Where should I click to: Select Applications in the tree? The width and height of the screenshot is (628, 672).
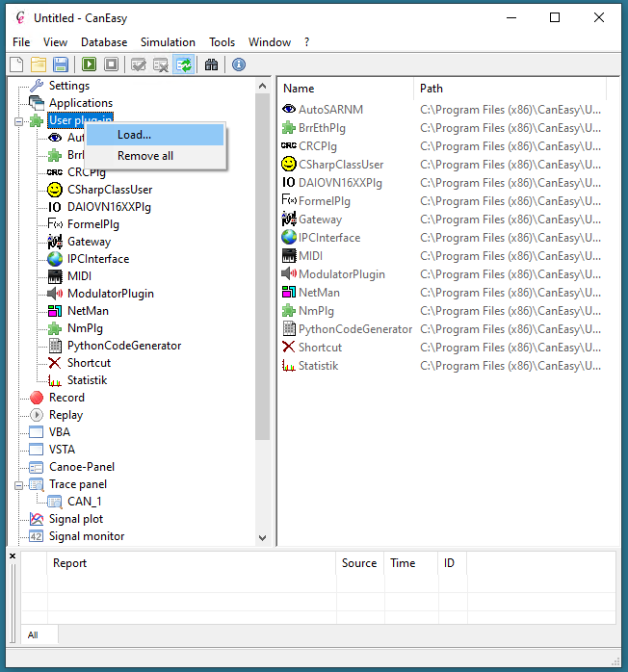(81, 103)
